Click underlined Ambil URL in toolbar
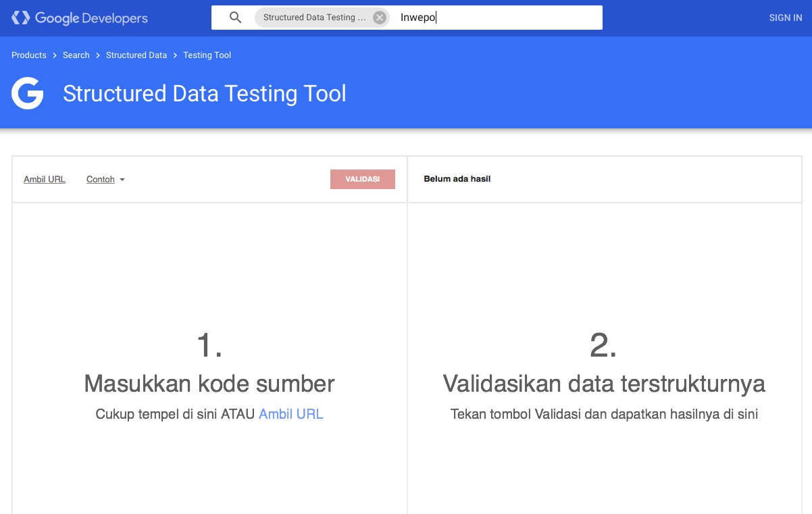Screen dimensions: 812x514 point(45,180)
